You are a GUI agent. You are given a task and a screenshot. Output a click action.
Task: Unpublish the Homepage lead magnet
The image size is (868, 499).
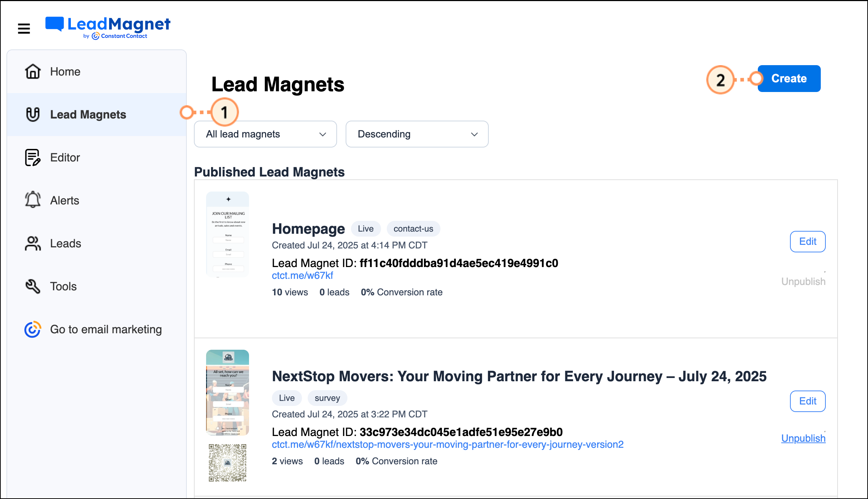[803, 282]
